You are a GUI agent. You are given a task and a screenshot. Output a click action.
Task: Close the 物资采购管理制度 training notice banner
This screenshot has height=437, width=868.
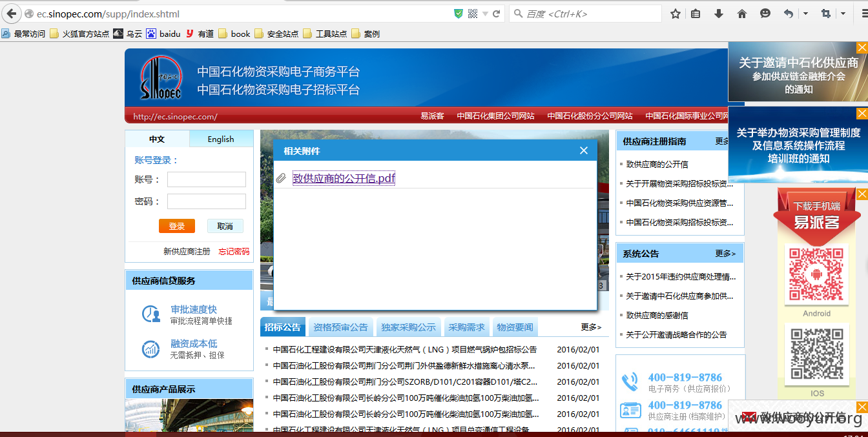click(x=862, y=114)
